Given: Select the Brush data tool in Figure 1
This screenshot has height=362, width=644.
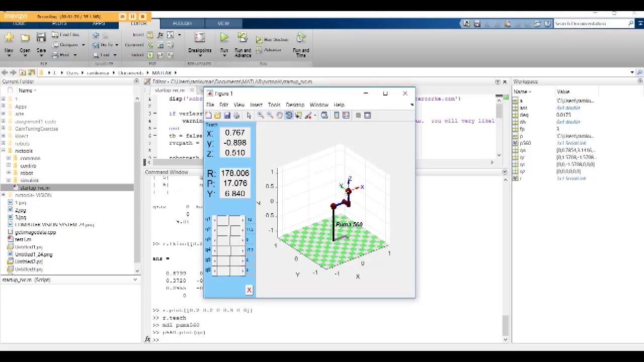Looking at the screenshot, I should (308, 115).
